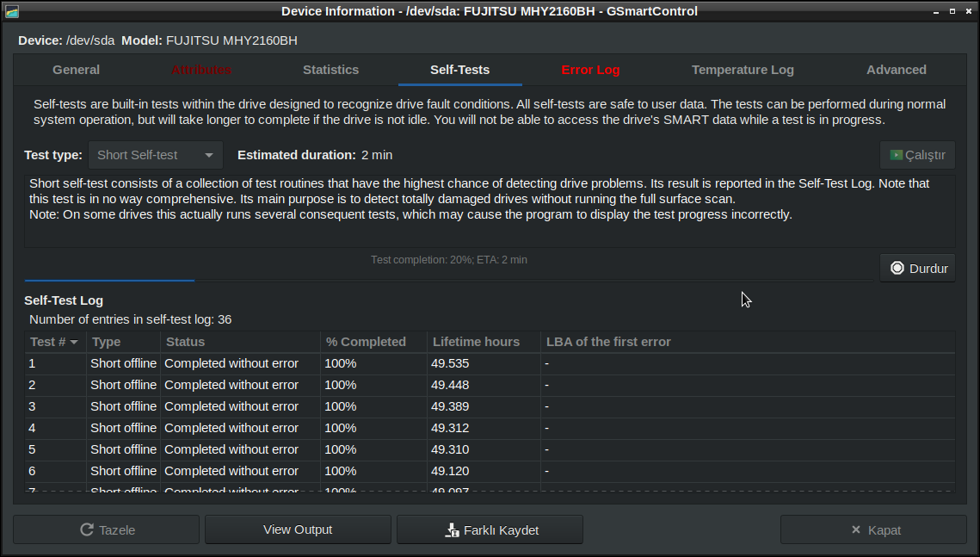This screenshot has width=980, height=557.
Task: Switch to the Attributes tab
Action: click(x=201, y=70)
